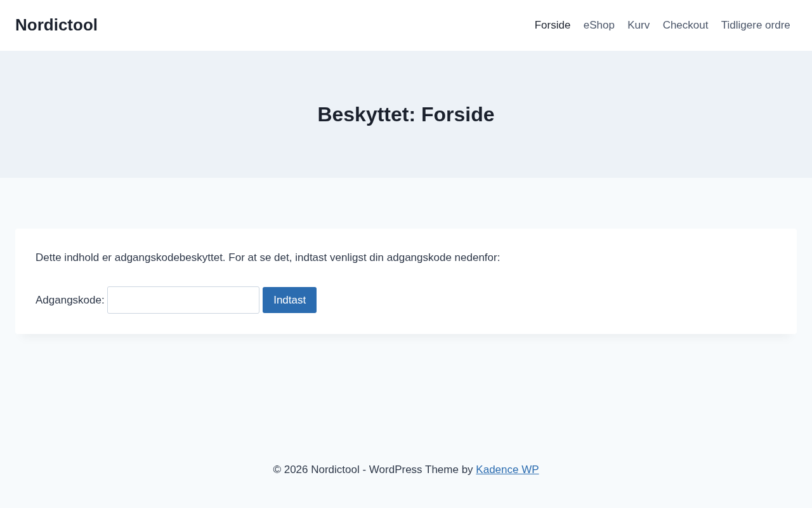This screenshot has height=508, width=812.
Task: Open the Kurv menu link
Action: pyautogui.click(x=638, y=25)
